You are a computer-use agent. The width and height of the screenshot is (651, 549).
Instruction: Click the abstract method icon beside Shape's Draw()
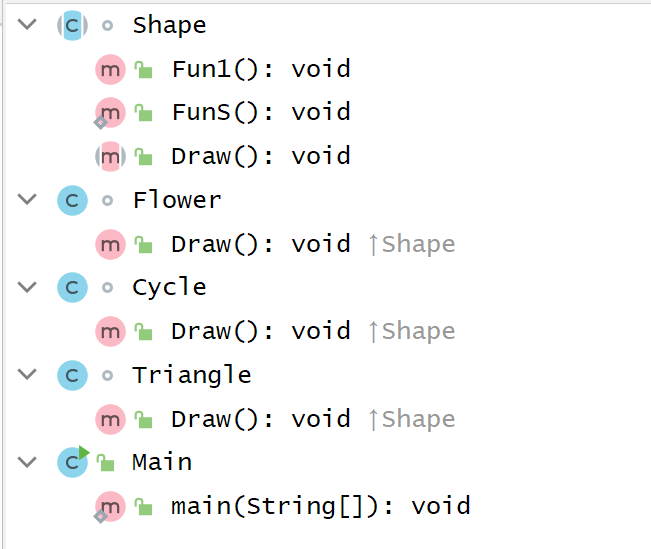(110, 156)
